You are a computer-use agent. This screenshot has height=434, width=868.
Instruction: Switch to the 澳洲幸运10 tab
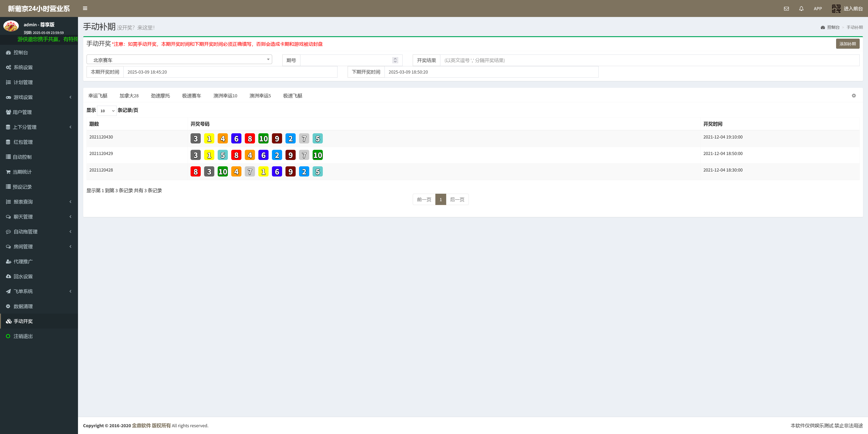click(x=225, y=96)
